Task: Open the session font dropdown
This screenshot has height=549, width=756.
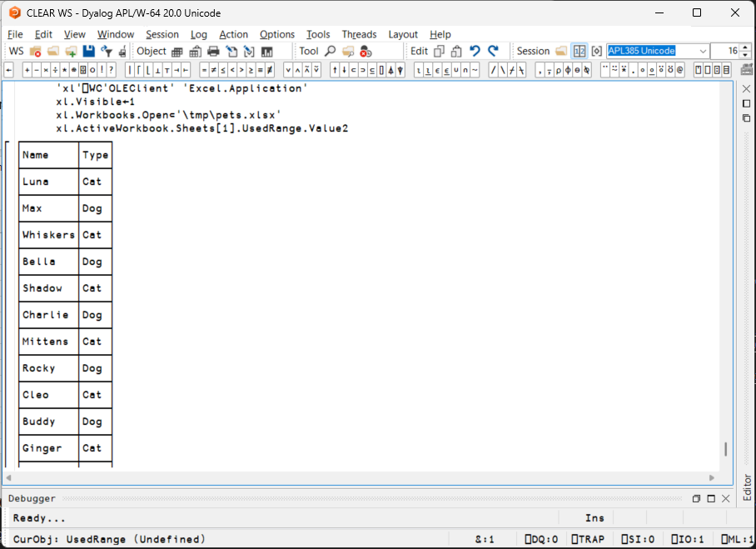Action: click(x=703, y=51)
